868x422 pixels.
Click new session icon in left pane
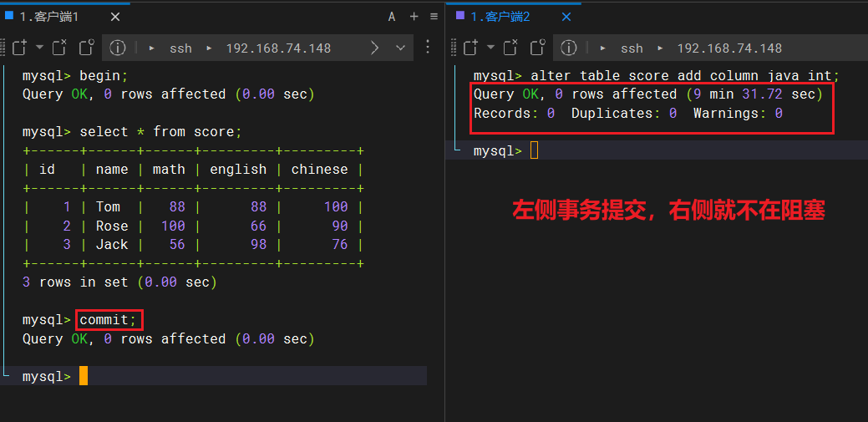tap(19, 48)
